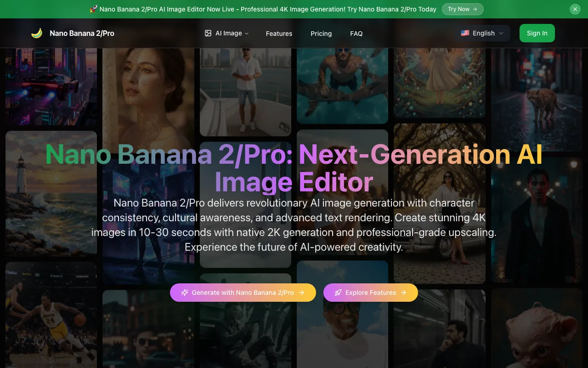Click the rocket emoji in the banner

[x=93, y=9]
